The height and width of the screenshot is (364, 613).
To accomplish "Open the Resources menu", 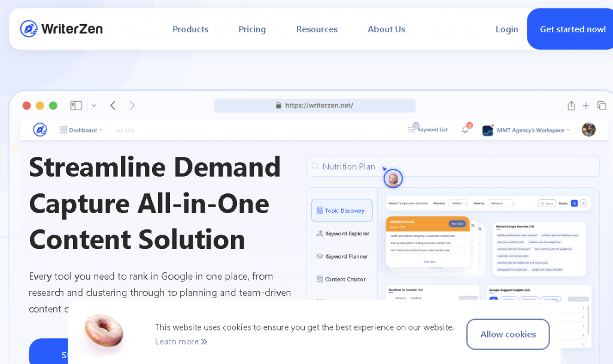I will pos(317,29).
